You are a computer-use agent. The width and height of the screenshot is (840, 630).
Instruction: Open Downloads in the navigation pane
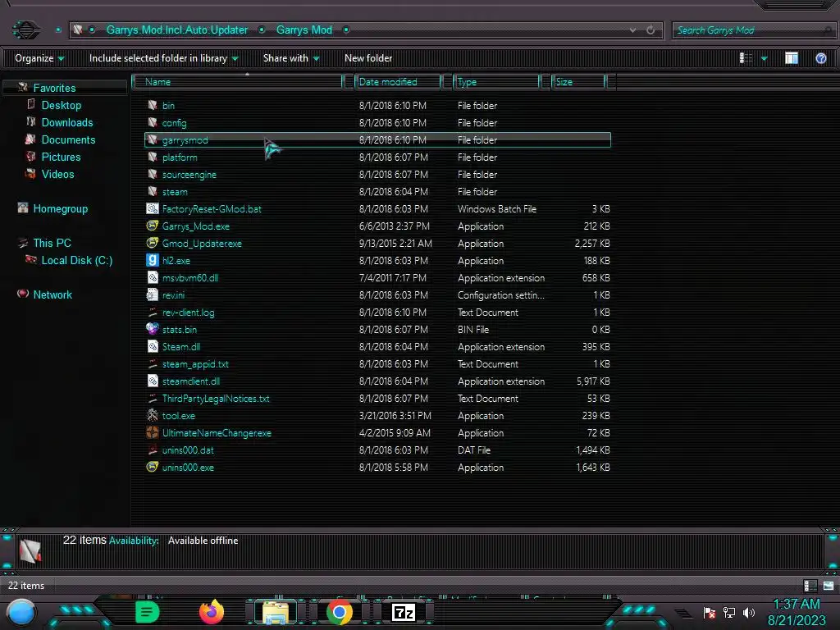pos(67,123)
